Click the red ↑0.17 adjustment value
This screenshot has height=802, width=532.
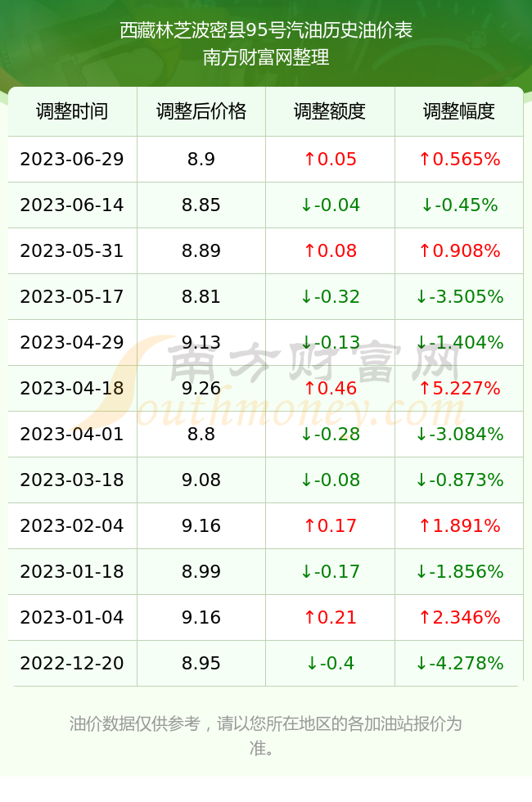click(330, 525)
